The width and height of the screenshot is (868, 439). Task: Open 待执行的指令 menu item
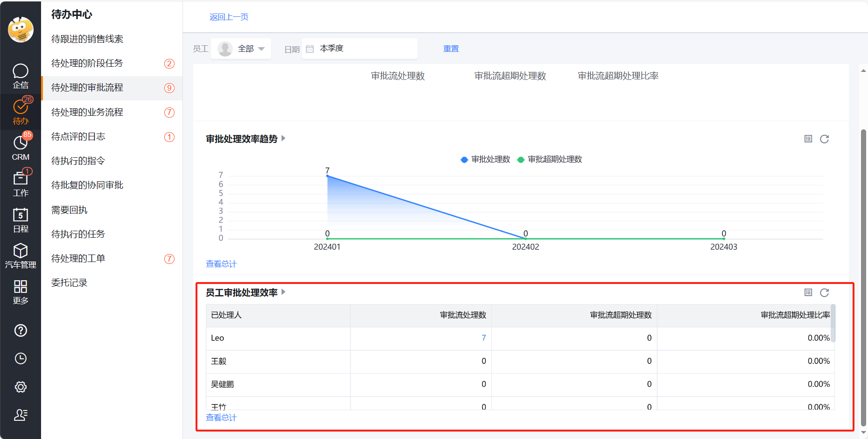[x=112, y=161]
